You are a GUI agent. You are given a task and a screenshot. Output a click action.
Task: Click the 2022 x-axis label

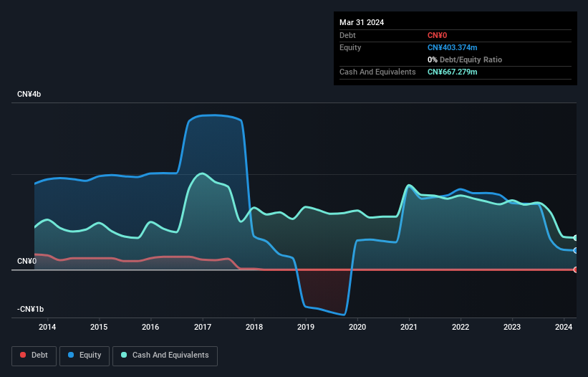461,327
